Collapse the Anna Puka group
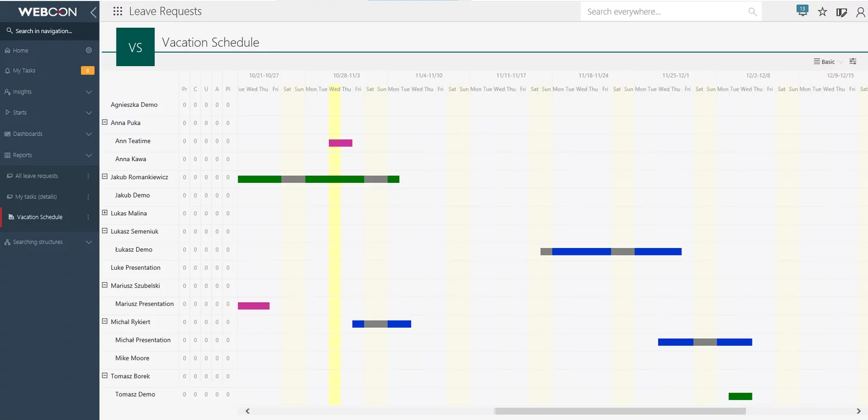Viewport: 868px width, 420px height. 105,122
